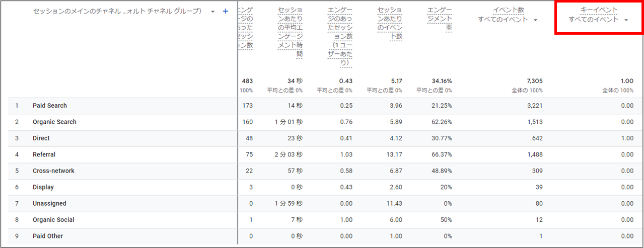644x248 pixels.
Task: Click the plus icon to add a secondary dimension
Action: pos(226,12)
